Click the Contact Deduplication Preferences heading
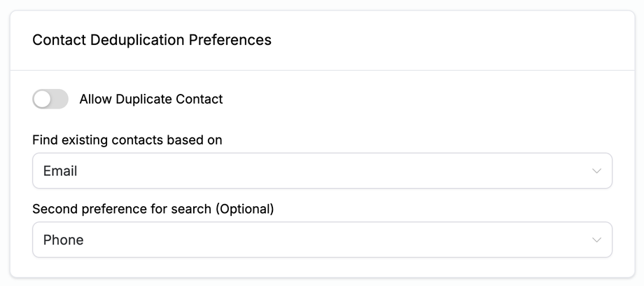This screenshot has height=286, width=644. pos(152,40)
